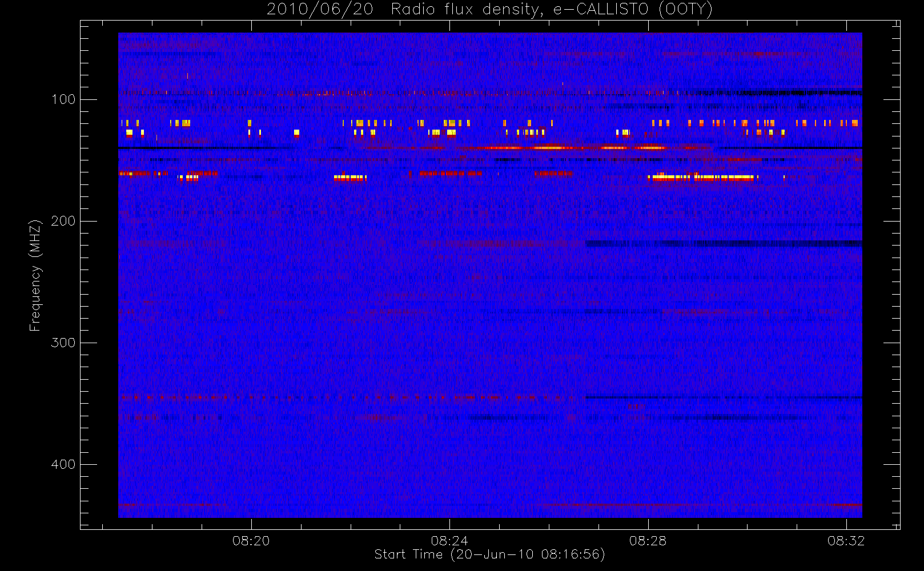
Task: Click the 08:32 time axis label
Action: (846, 541)
